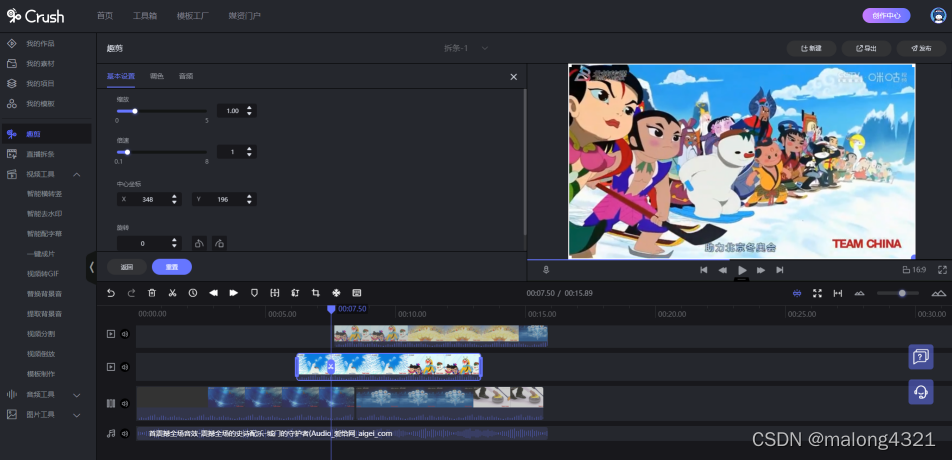Click the 创作中心 button
Screen dimensions: 952x460
pyautogui.click(x=886, y=16)
